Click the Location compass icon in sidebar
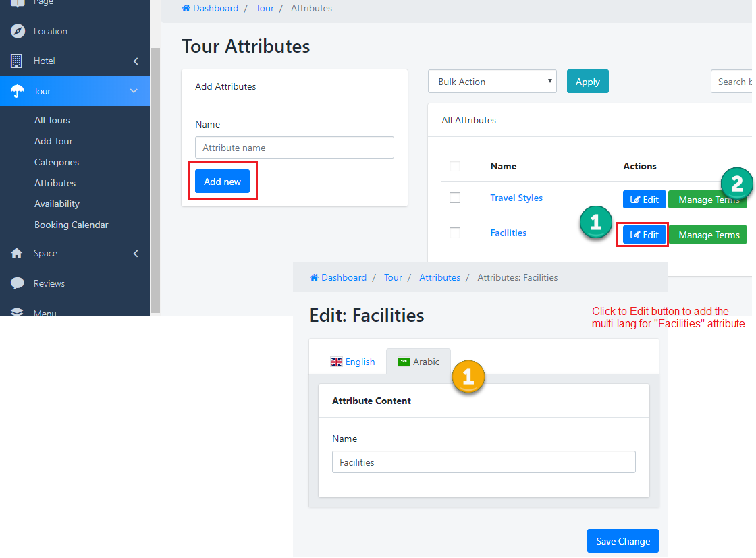 point(18,31)
